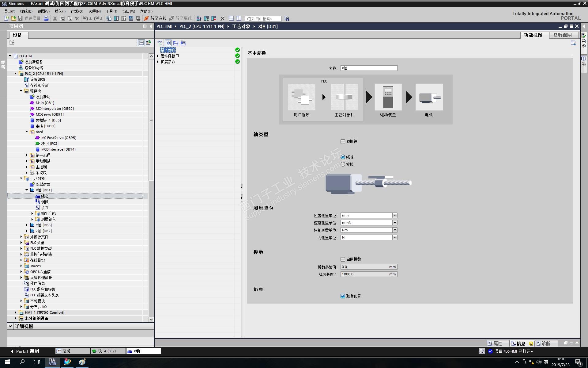Click the Download to device icon
This screenshot has height=368, width=588.
116,18
